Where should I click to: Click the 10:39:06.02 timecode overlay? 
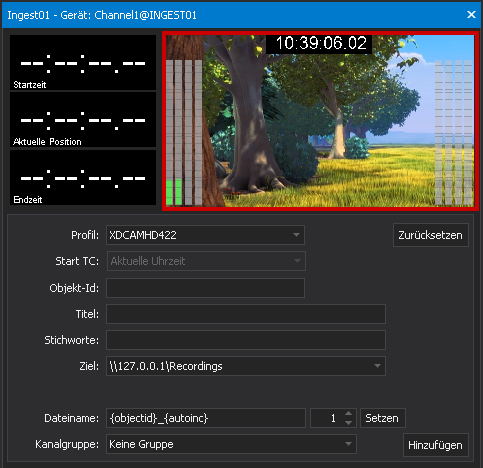[319, 43]
